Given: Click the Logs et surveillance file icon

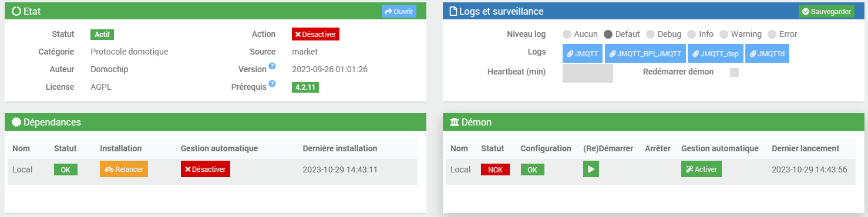Looking at the screenshot, I should point(453,11).
